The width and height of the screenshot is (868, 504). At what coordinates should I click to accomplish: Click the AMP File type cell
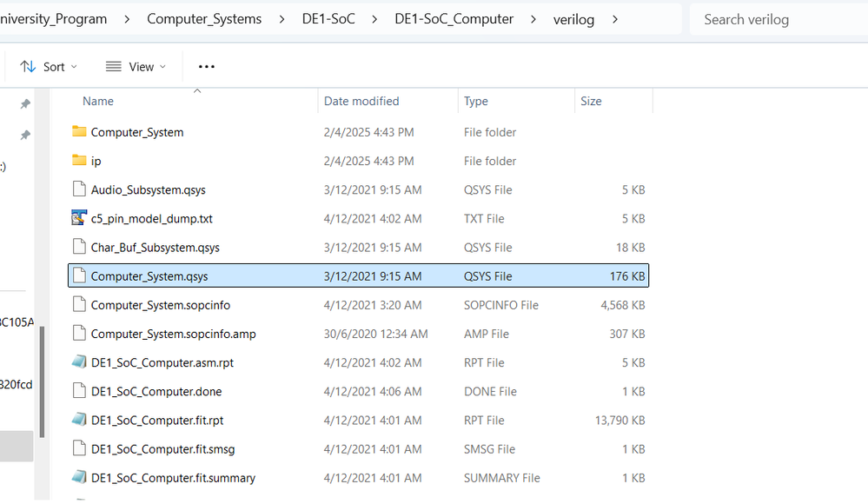pos(486,334)
